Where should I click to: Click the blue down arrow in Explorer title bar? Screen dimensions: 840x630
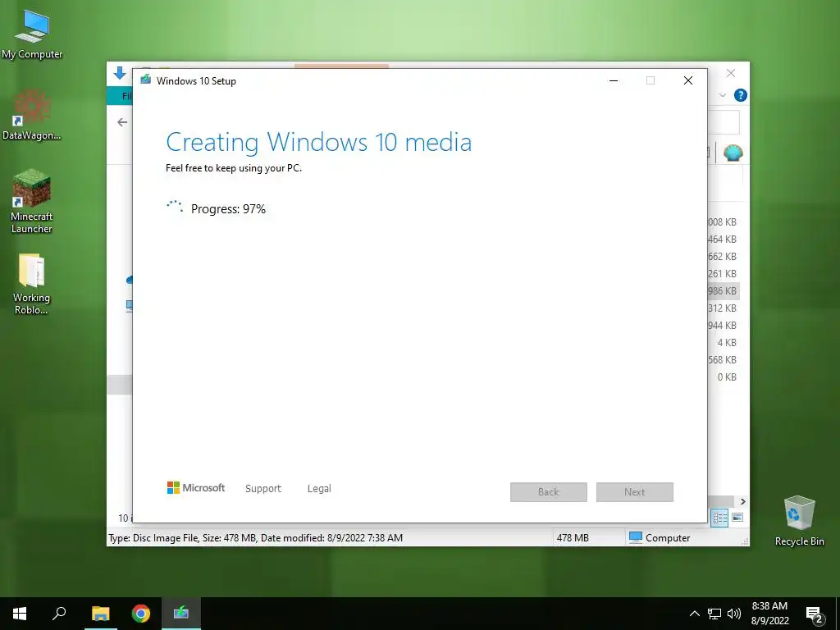120,73
